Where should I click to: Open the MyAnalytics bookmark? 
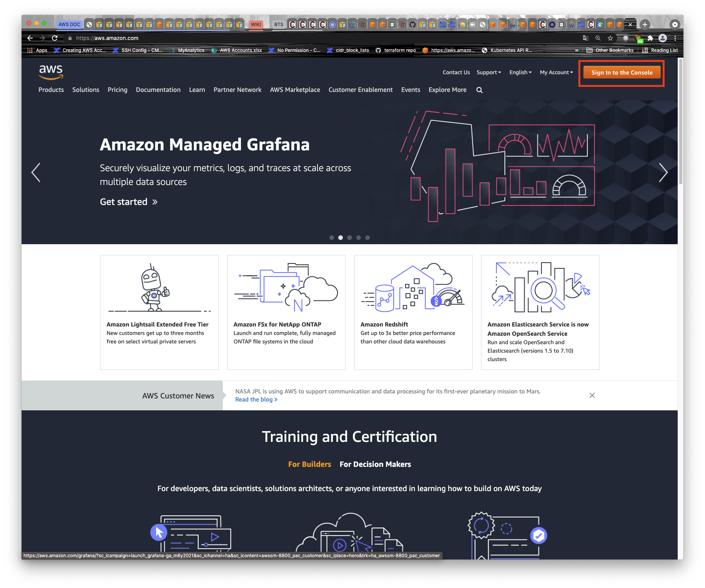coord(187,50)
